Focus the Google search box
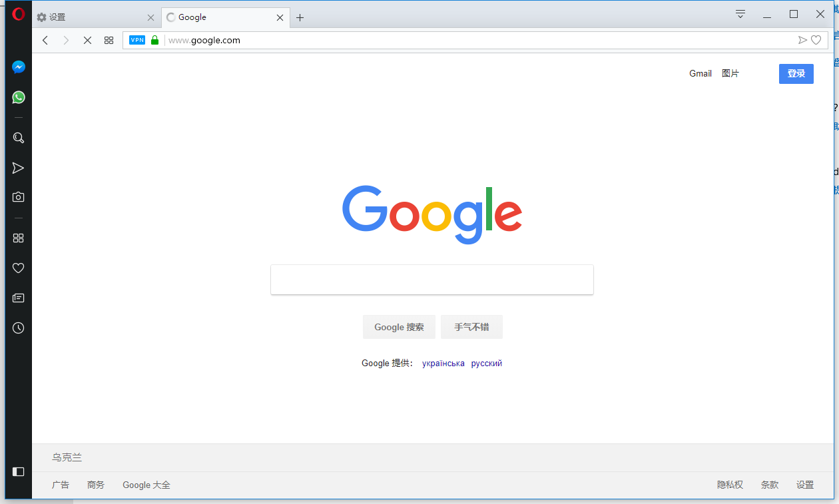The width and height of the screenshot is (839, 504). pyautogui.click(x=432, y=280)
